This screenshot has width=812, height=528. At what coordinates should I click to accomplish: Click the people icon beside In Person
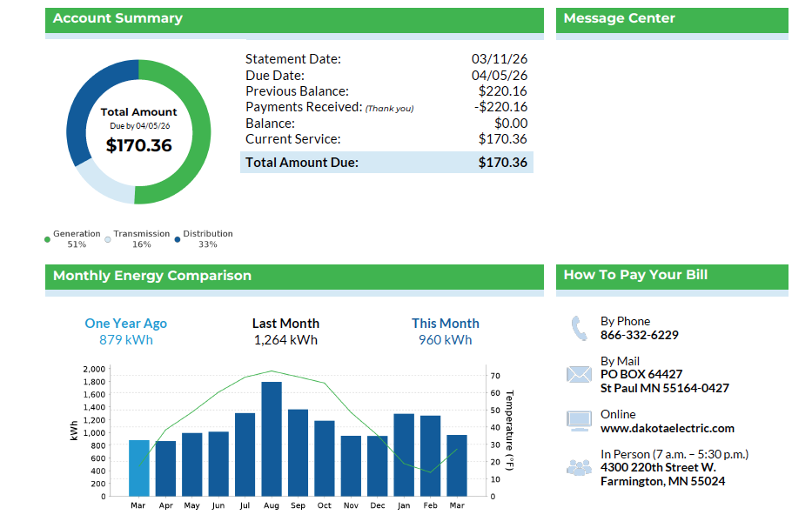pos(579,468)
